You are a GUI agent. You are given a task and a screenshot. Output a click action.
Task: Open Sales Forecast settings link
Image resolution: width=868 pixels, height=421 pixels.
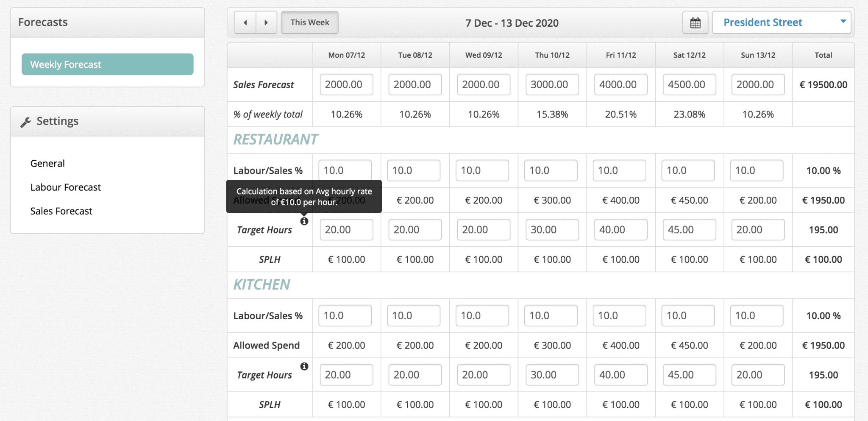pos(61,211)
